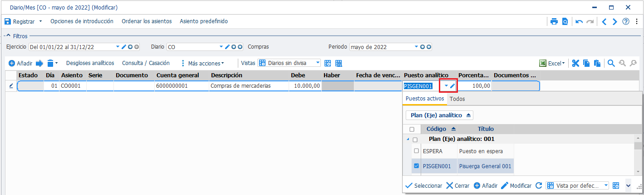Open the help question mark icon
The width and height of the screenshot is (644, 195).
point(626,21)
